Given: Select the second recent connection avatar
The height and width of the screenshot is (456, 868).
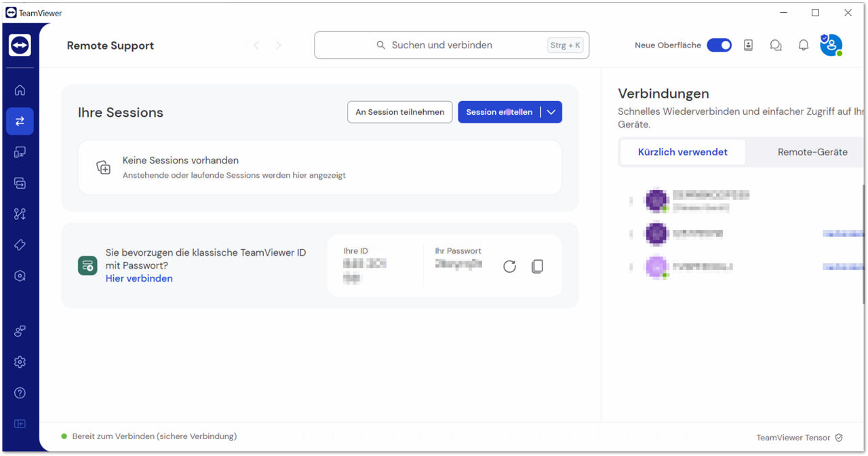Looking at the screenshot, I should [656, 233].
